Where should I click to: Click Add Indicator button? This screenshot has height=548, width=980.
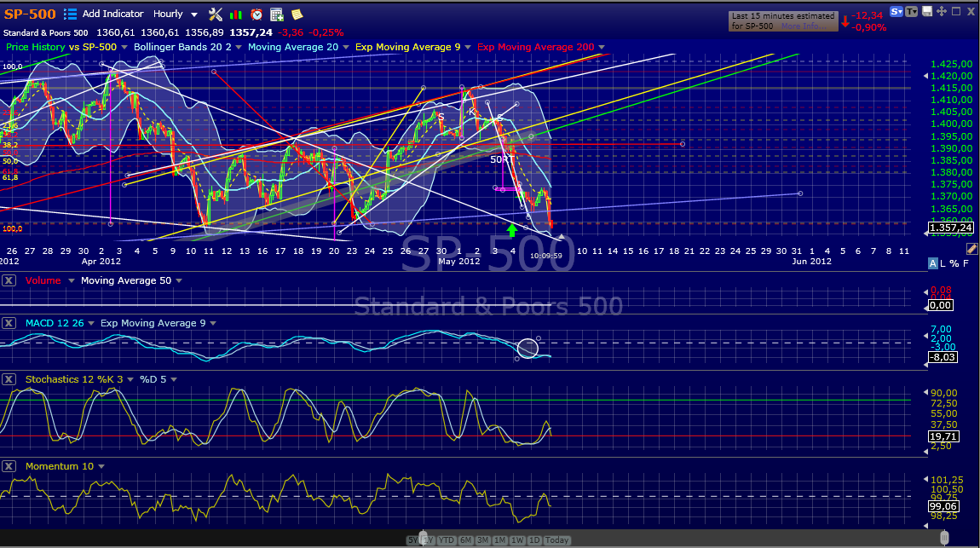click(113, 14)
